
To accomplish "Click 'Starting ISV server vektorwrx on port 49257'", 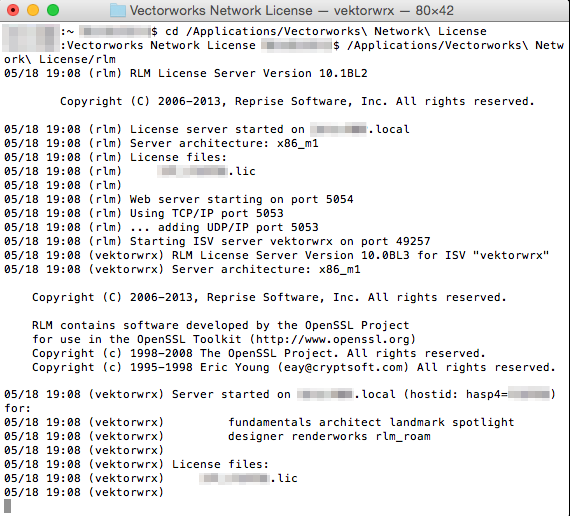I will 280,241.
